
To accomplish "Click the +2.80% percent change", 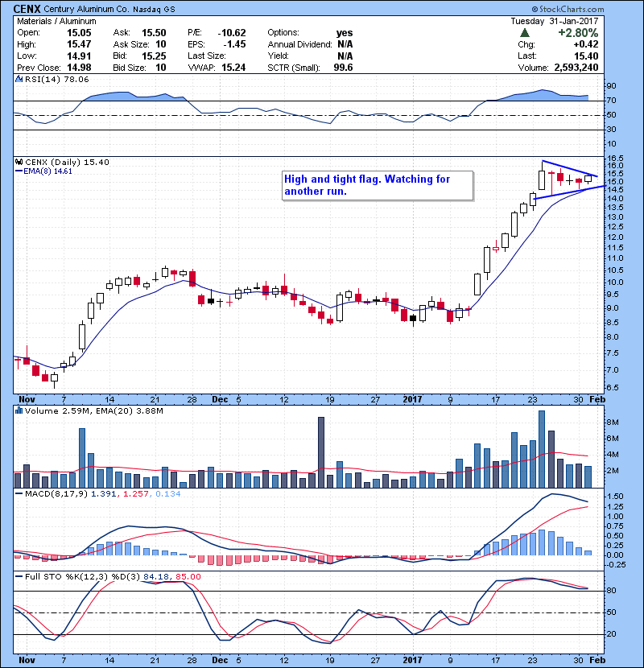I will tap(578, 33).
